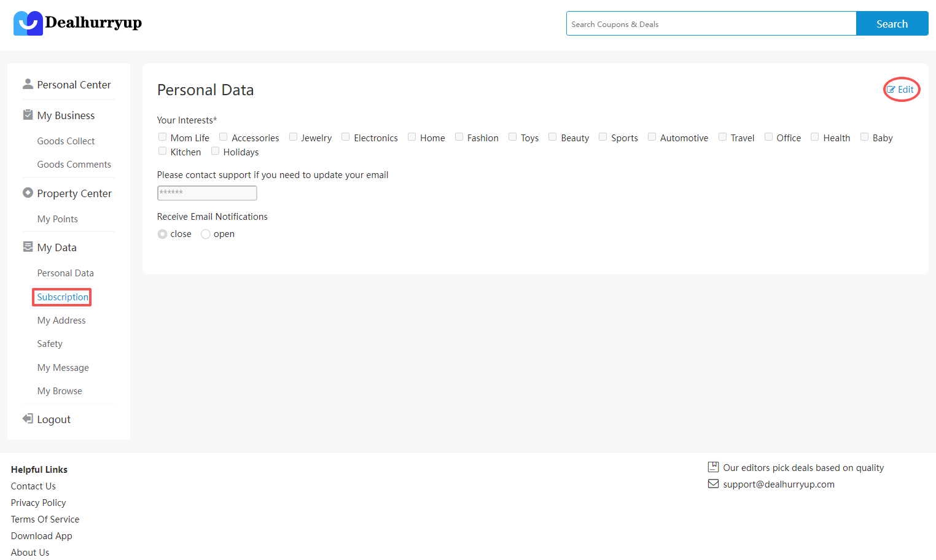
Task: Go to Goods Comments
Action: pyautogui.click(x=74, y=165)
